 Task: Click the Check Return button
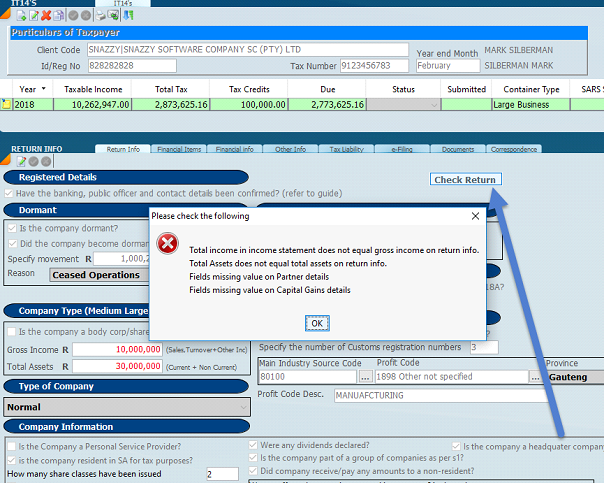[x=465, y=180]
